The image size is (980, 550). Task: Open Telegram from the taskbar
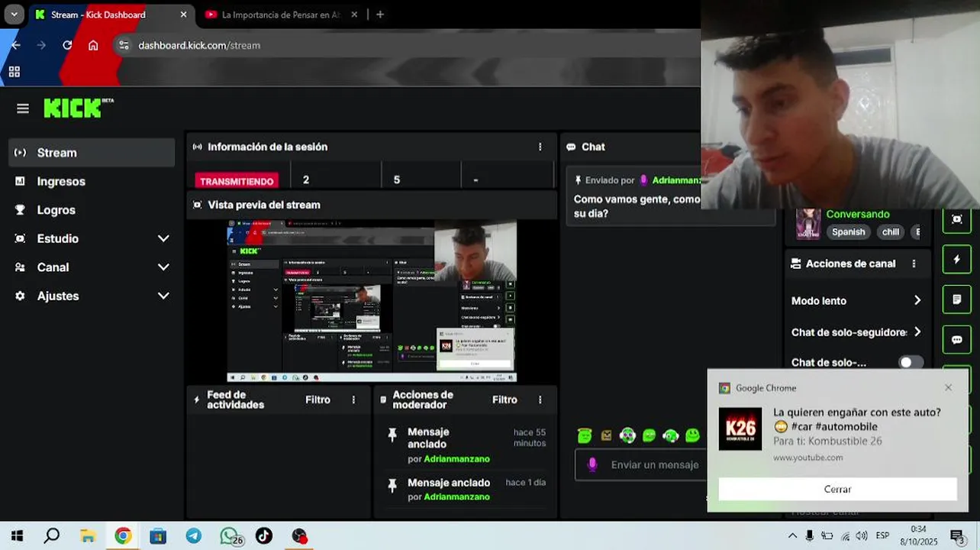coord(193,536)
